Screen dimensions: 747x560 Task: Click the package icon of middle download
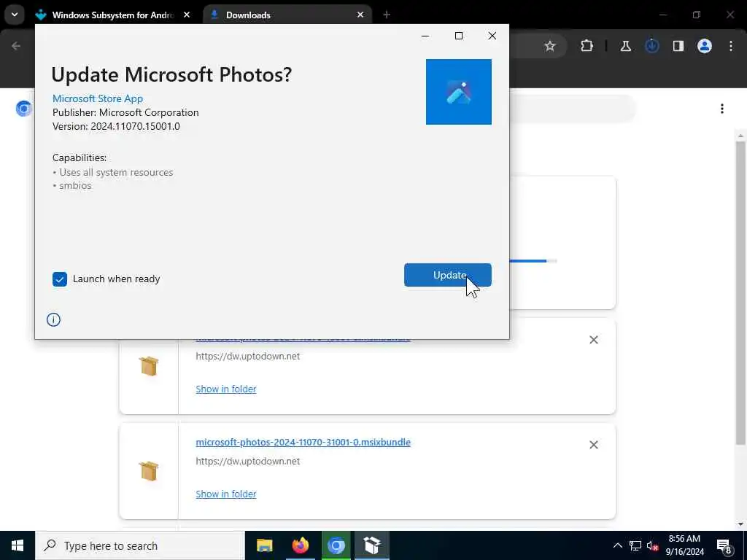[149, 366]
